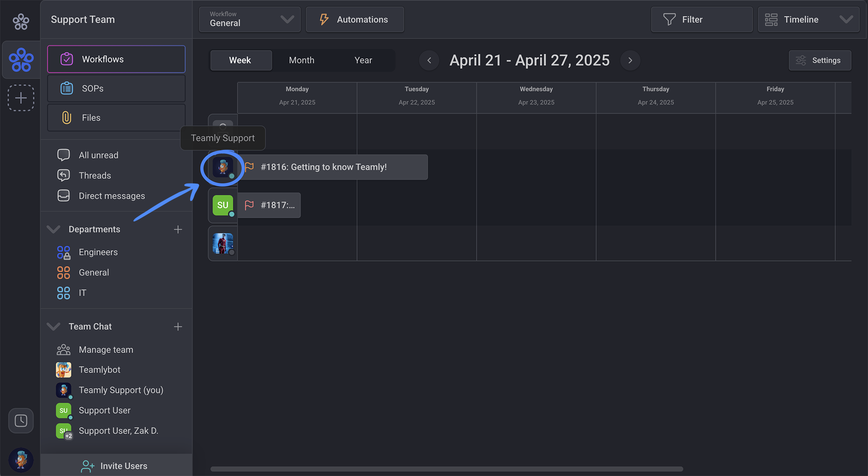
Task: Open Threads view
Action: pyautogui.click(x=94, y=175)
